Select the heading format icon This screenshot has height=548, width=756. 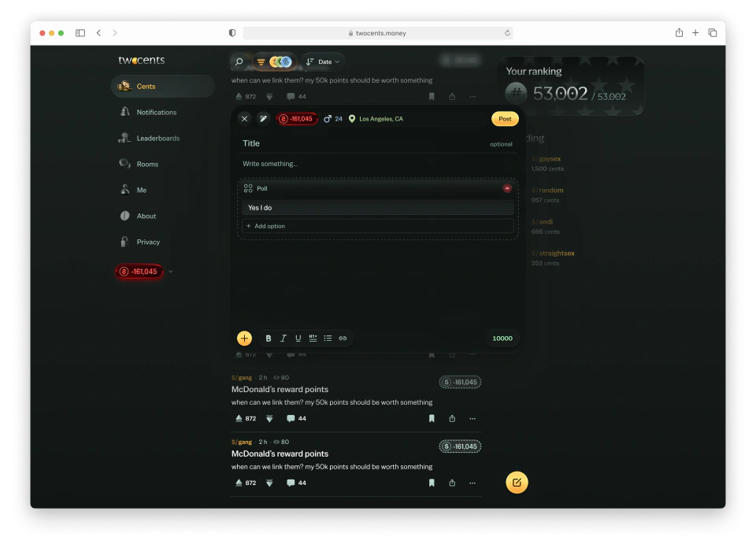click(x=313, y=338)
